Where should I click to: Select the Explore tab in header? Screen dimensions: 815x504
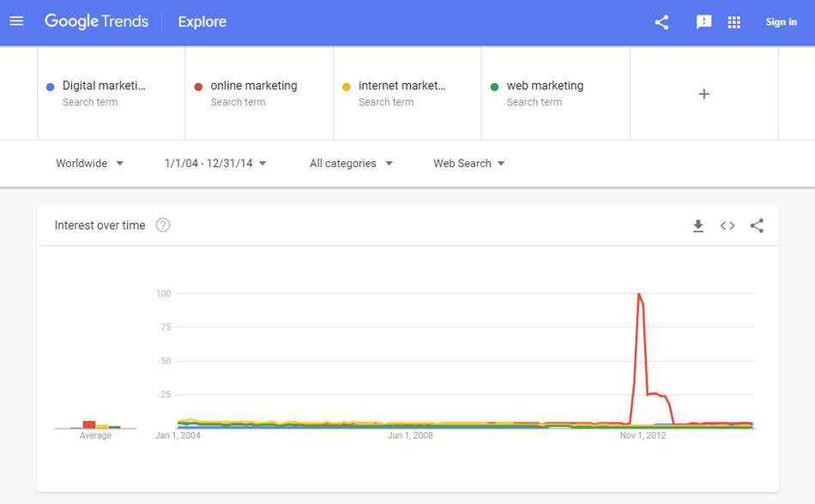202,21
